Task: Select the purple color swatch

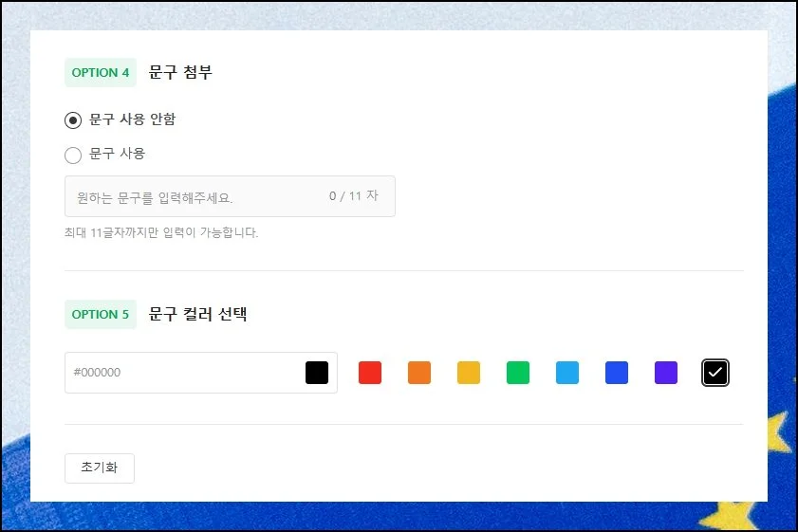Action: [666, 373]
